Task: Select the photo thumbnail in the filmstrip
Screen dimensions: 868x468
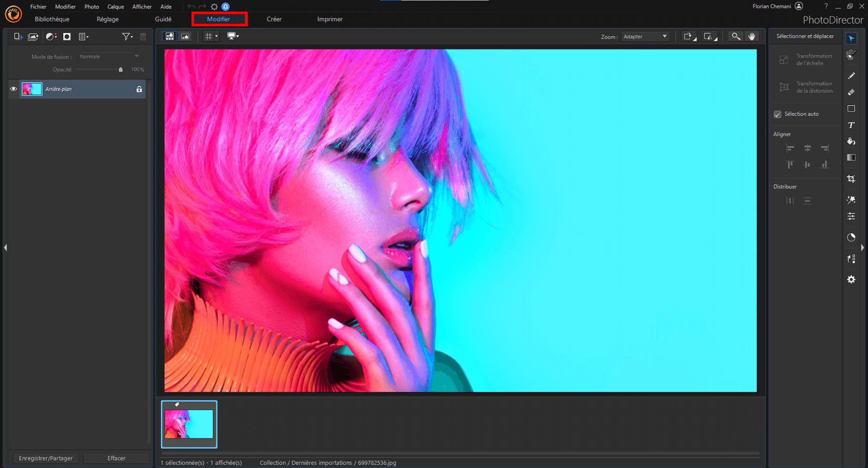Action: coord(189,424)
